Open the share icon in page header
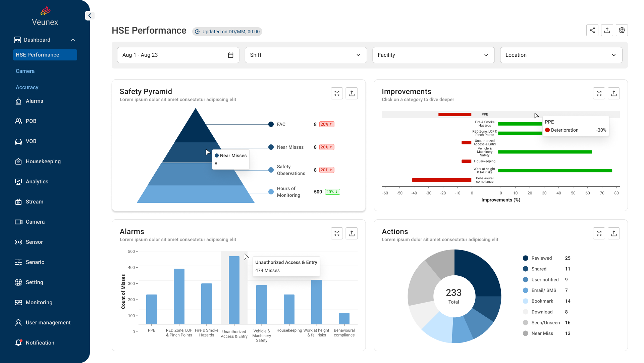The image size is (644, 363). pyautogui.click(x=592, y=30)
